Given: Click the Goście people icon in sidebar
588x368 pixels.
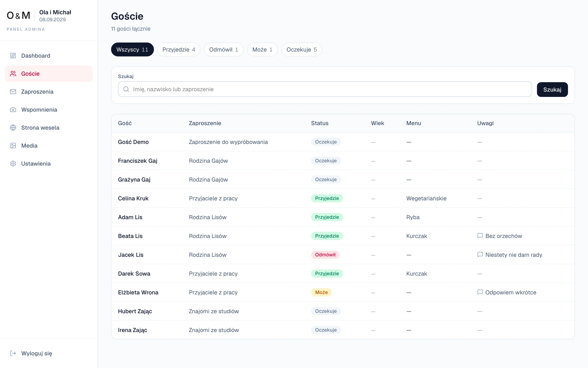Looking at the screenshot, I should click(13, 74).
